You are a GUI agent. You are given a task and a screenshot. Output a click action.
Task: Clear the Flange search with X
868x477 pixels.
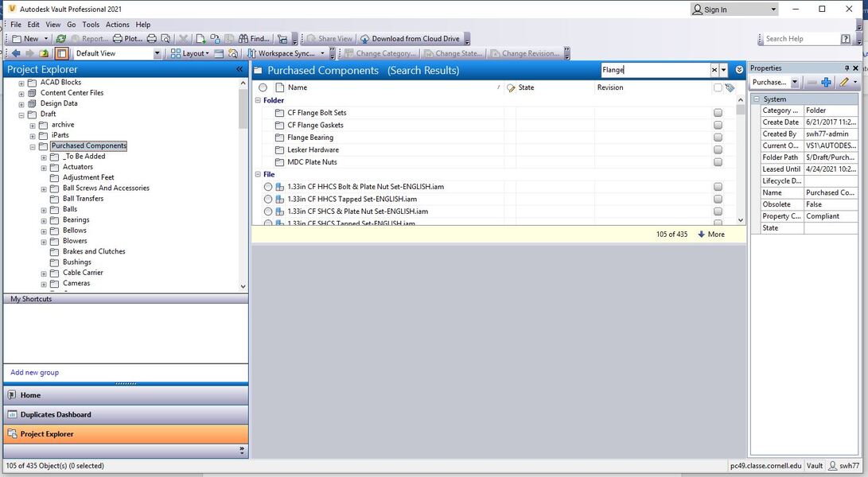tap(714, 70)
